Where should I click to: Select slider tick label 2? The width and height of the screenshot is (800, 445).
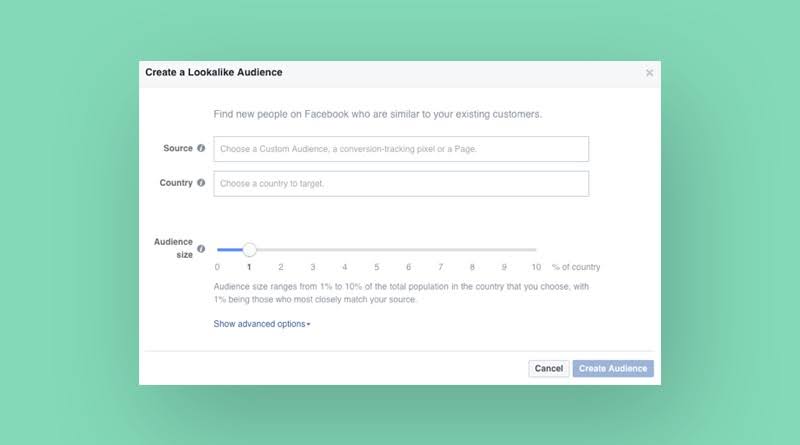point(281,267)
